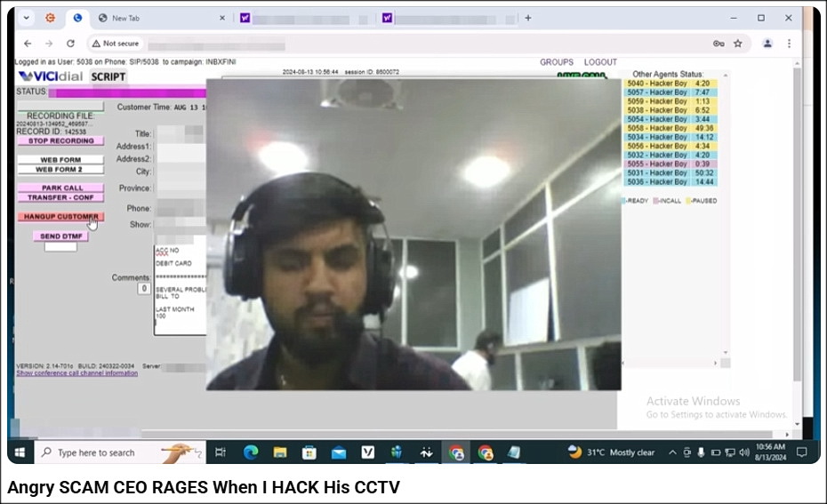
Task: Click the LOGOUT link
Action: point(600,62)
